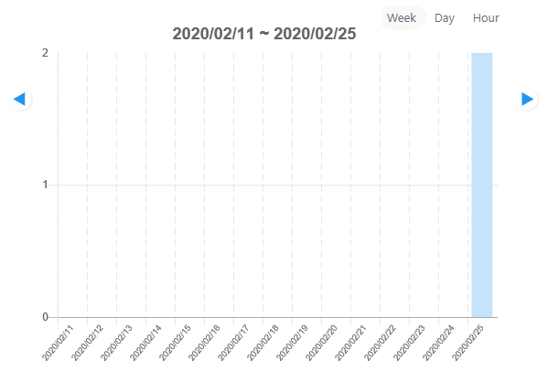Image resolution: width=548 pixels, height=392 pixels.
Task: Select the 2020/02/24 axis label
Action: pos(438,343)
